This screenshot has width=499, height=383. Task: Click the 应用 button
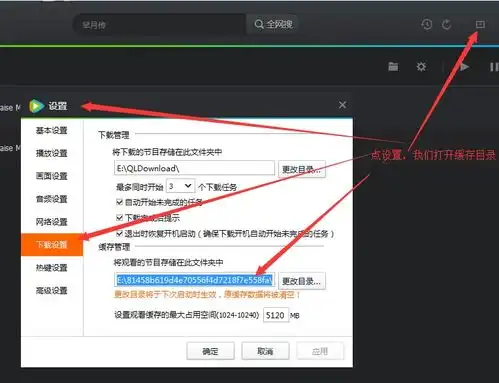[x=320, y=351]
